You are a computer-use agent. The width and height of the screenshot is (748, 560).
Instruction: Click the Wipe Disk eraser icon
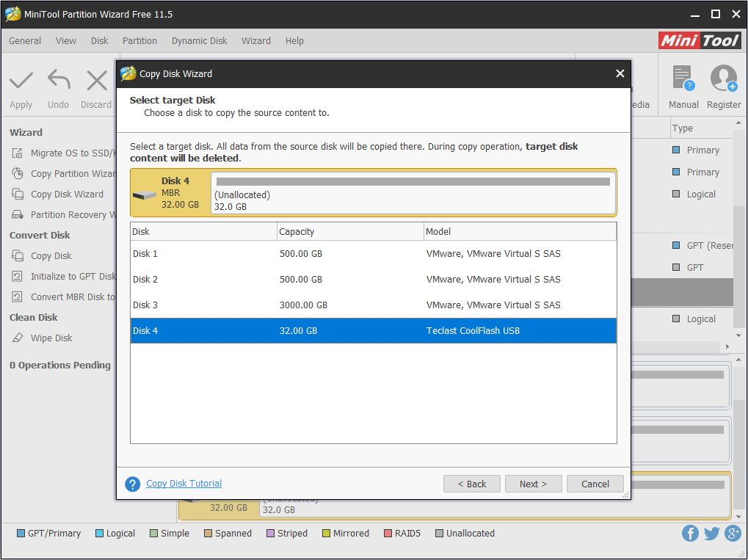point(18,338)
